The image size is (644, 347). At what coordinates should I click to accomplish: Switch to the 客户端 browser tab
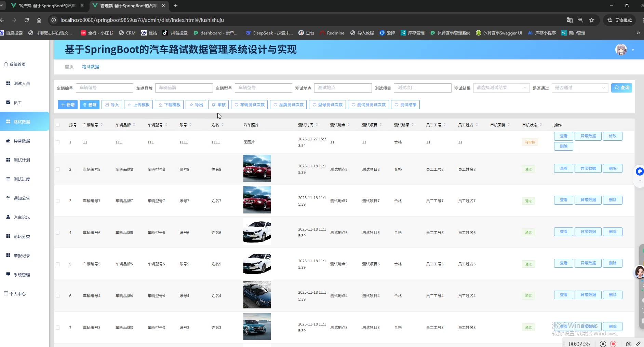coord(47,6)
